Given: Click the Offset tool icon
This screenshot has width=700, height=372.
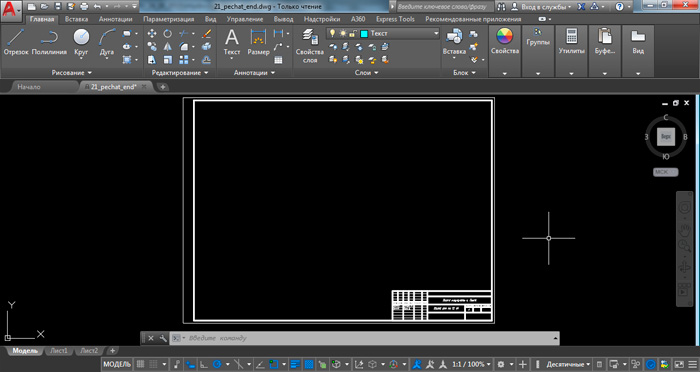Looking at the screenshot, I should 206,59.
